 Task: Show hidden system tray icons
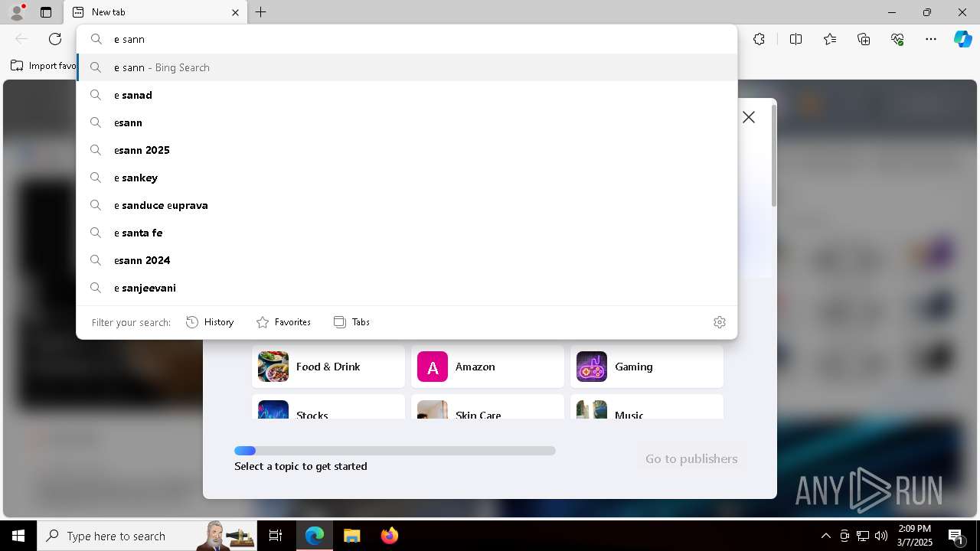click(x=825, y=536)
